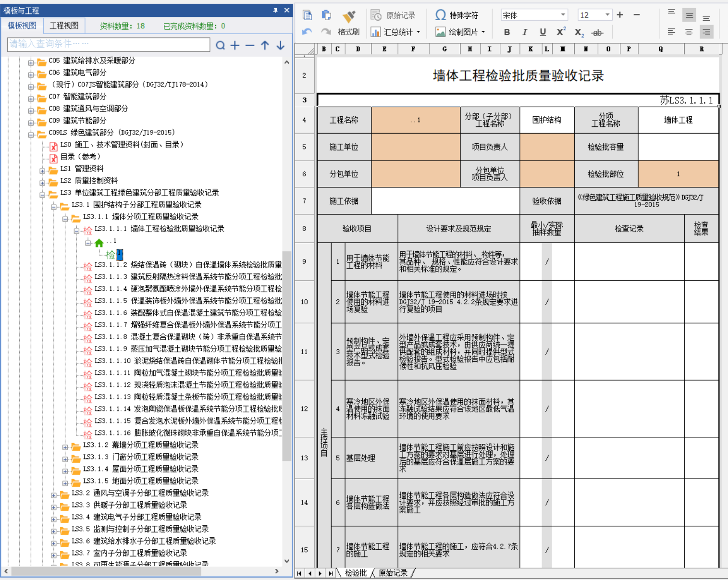Select LS3.1.1.16 膨胀玻化微珠砌块 tree item
Screen dimensions: 728x580
point(188,433)
